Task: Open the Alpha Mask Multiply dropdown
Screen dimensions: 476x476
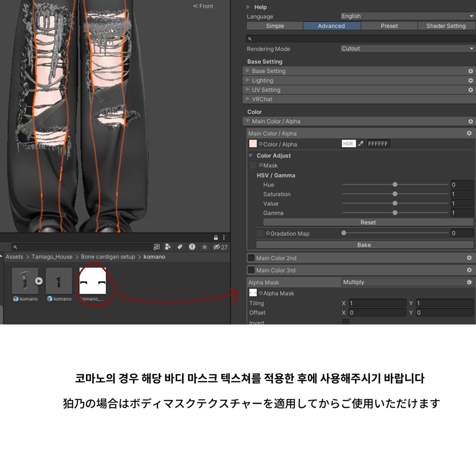Action: 407,282
